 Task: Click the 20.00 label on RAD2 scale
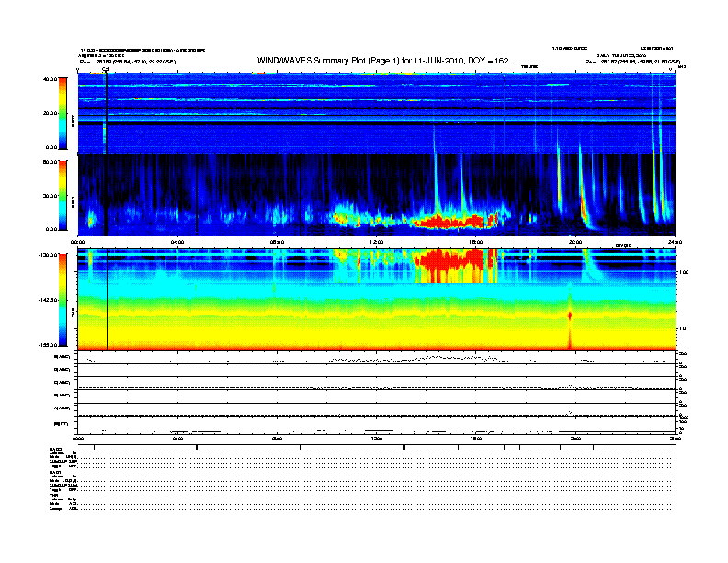pyautogui.click(x=50, y=113)
